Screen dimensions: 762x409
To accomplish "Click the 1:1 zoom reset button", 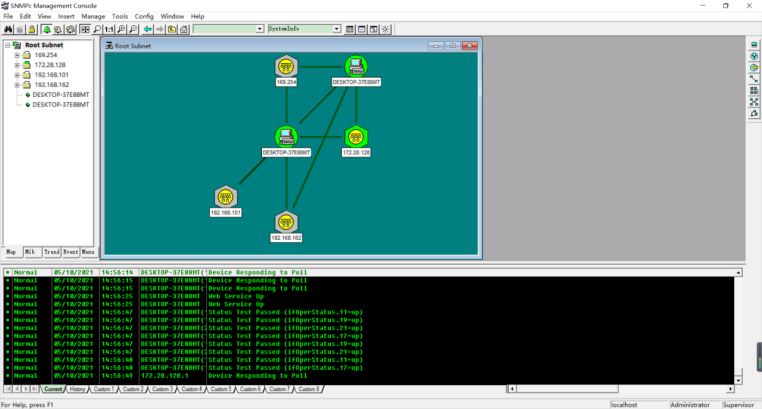I will [109, 29].
